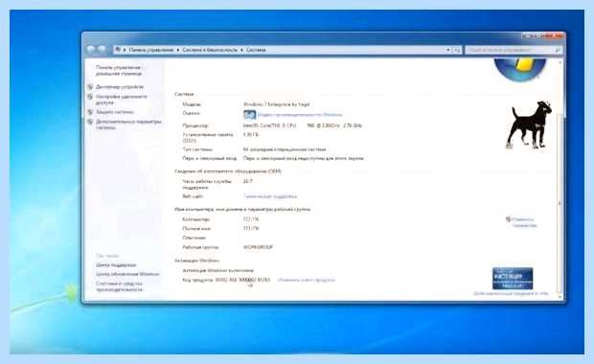This screenshot has height=364, width=594.
Task: Click the black dog OEM logo
Action: click(529, 125)
